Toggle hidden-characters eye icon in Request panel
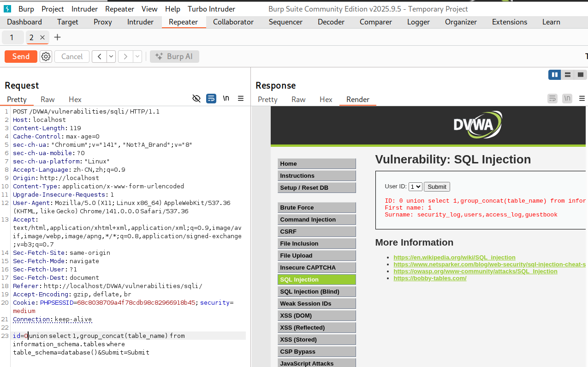The image size is (588, 367). point(196,98)
